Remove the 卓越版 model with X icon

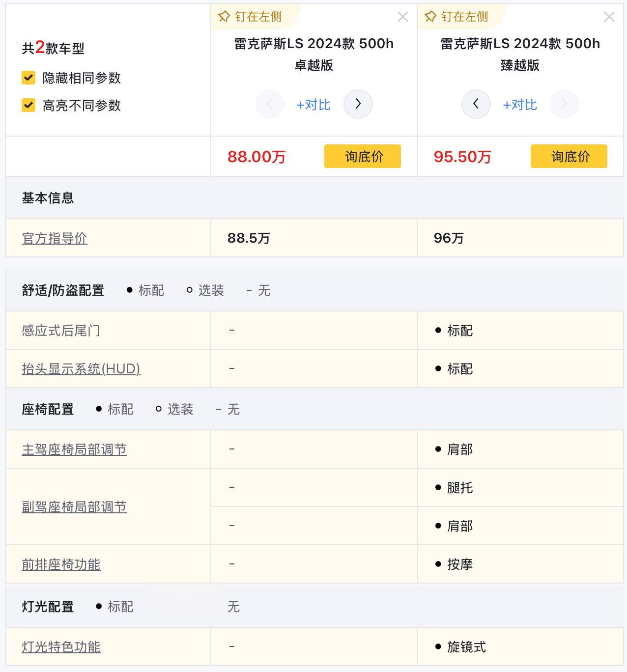click(x=403, y=17)
